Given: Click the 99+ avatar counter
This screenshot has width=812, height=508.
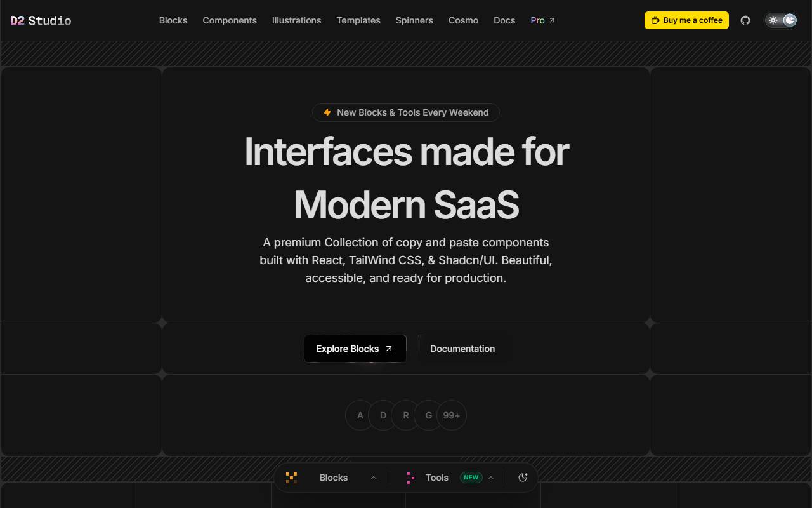Looking at the screenshot, I should (452, 415).
